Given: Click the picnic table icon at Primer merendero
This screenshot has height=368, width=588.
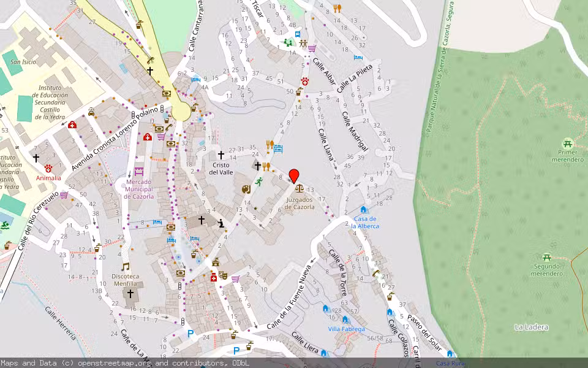Looking at the screenshot, I should click(x=568, y=144).
